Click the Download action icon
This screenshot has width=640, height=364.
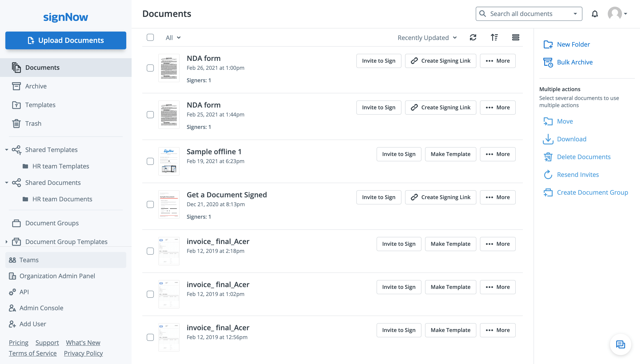pos(548,139)
